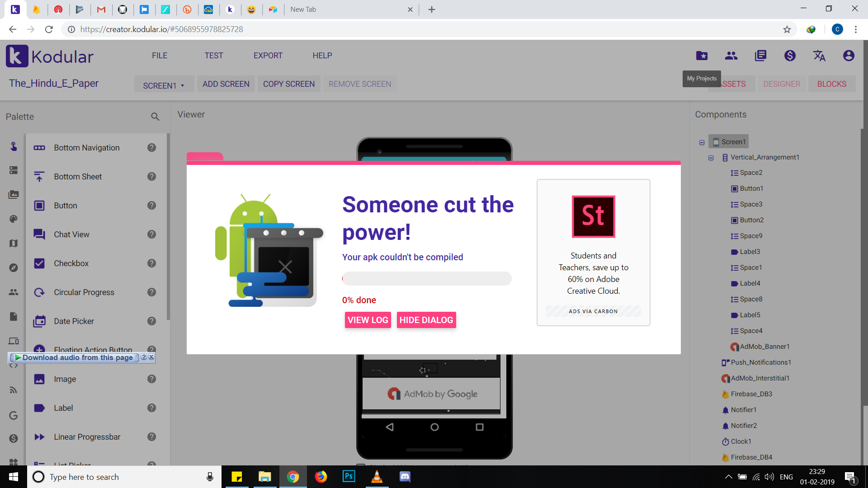
Task: Open the HELP menu
Action: [x=322, y=56]
